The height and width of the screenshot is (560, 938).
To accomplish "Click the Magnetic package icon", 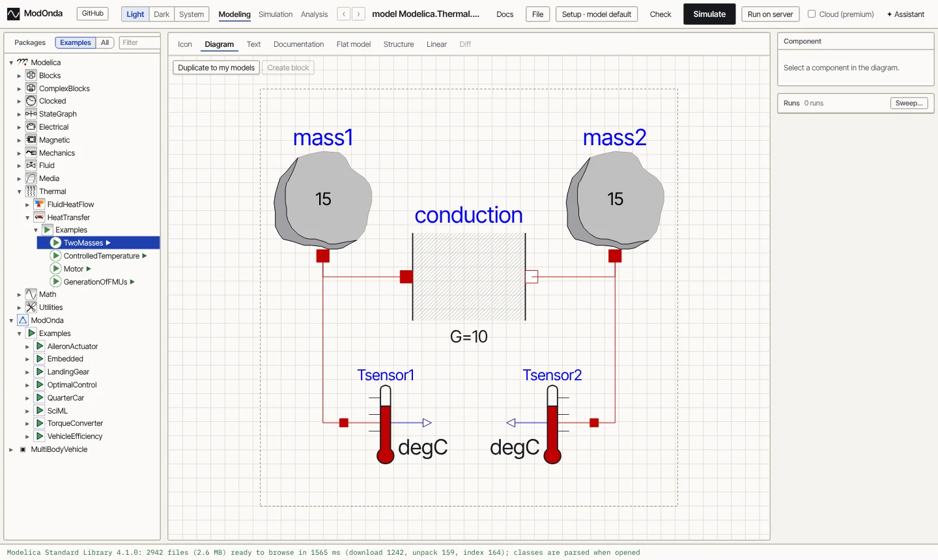I will 31,140.
